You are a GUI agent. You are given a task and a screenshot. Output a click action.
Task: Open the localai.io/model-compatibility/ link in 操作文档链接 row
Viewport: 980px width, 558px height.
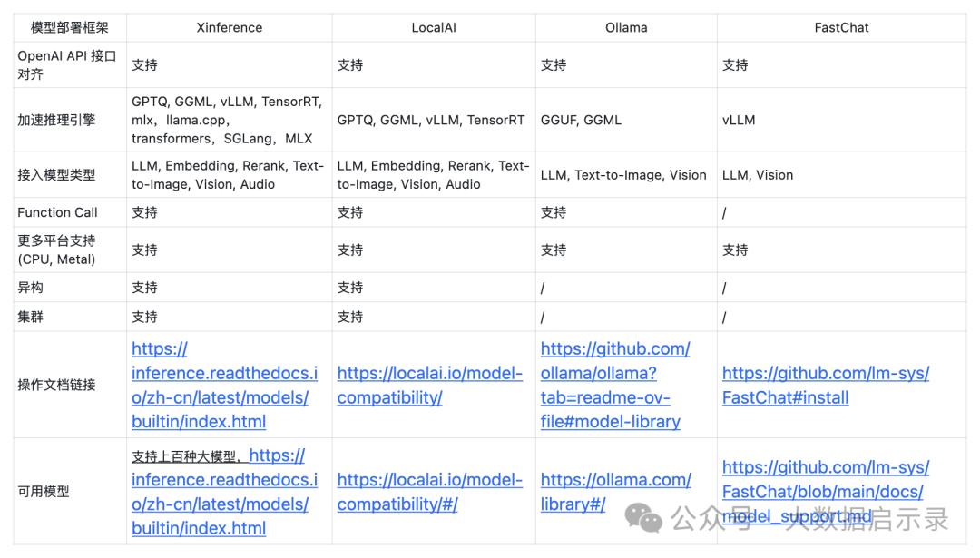tap(430, 385)
